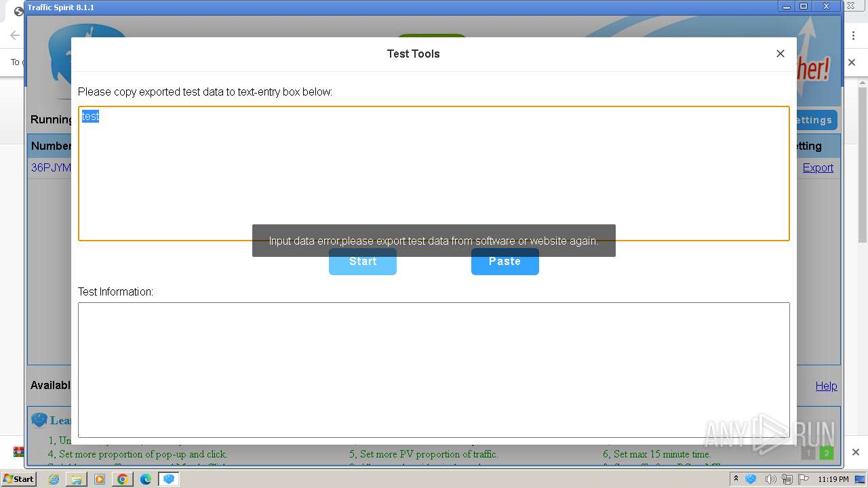This screenshot has width=868, height=488.
Task: Click the WinRAR icon at the bottom left
Action: click(x=18, y=451)
